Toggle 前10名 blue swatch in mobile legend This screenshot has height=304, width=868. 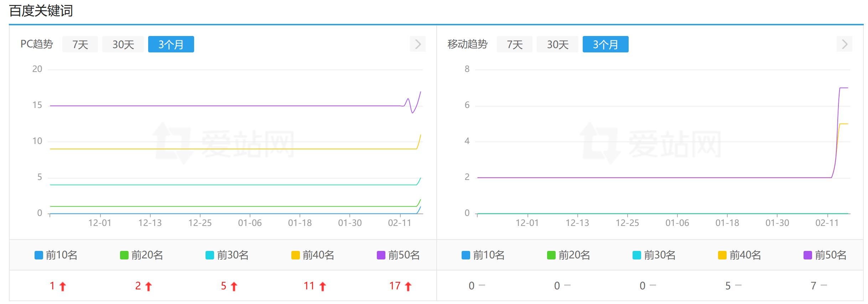click(466, 255)
